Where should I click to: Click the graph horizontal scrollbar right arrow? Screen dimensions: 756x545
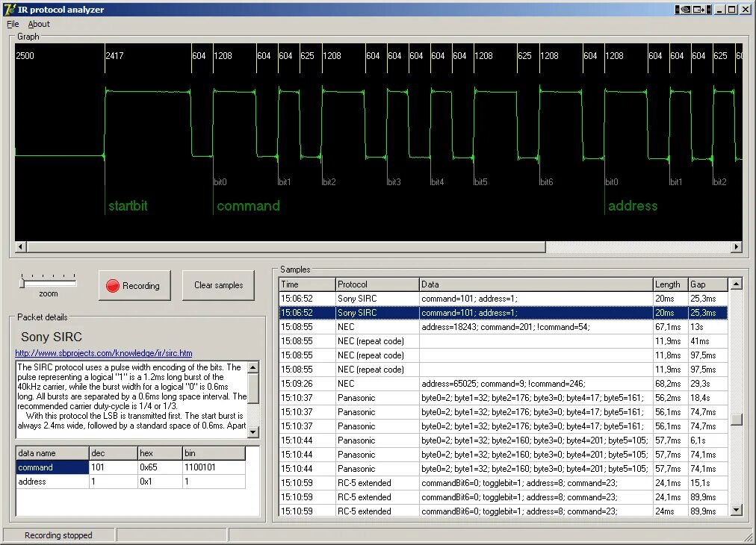click(737, 246)
